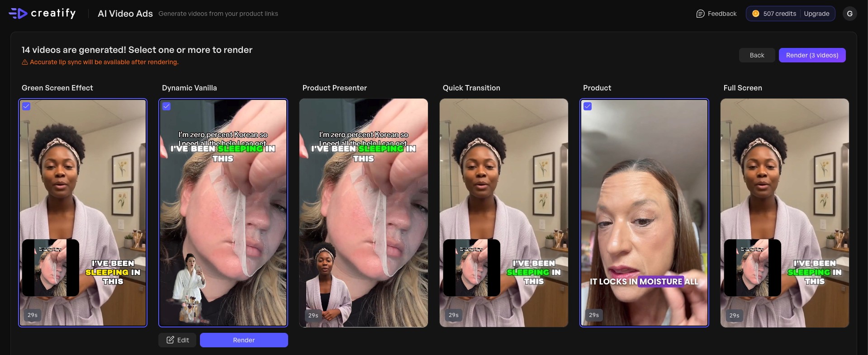
Task: Click the Feedback chat icon
Action: click(700, 14)
